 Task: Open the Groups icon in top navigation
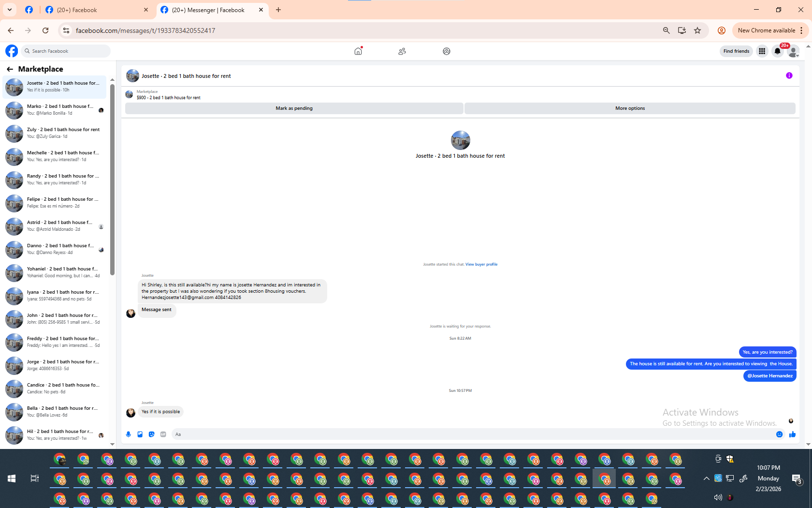click(x=447, y=51)
